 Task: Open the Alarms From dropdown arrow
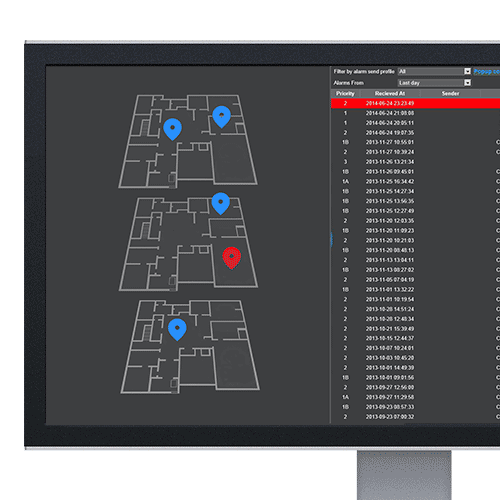(467, 83)
